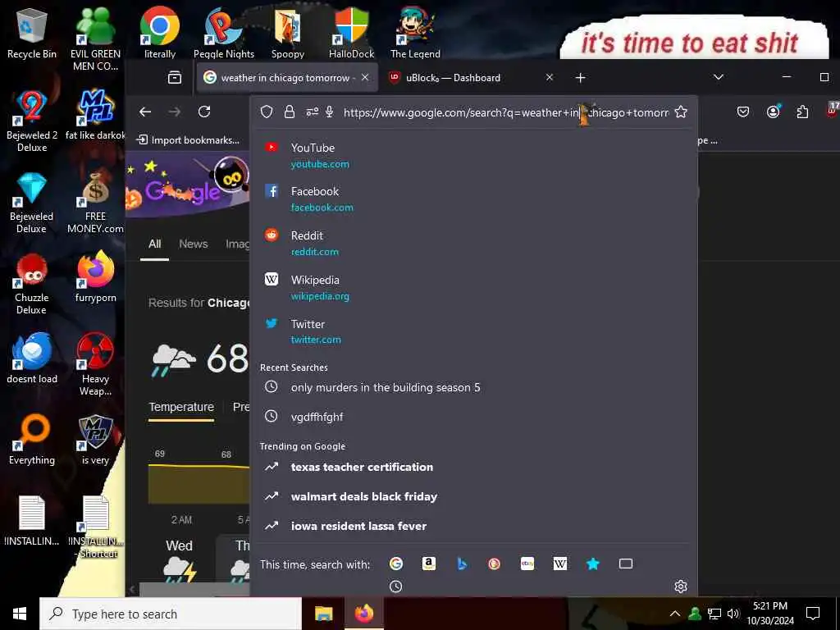Choose YouTube suggestion in dropdown
Screen dimensions: 840x630
pyautogui.click(x=474, y=155)
